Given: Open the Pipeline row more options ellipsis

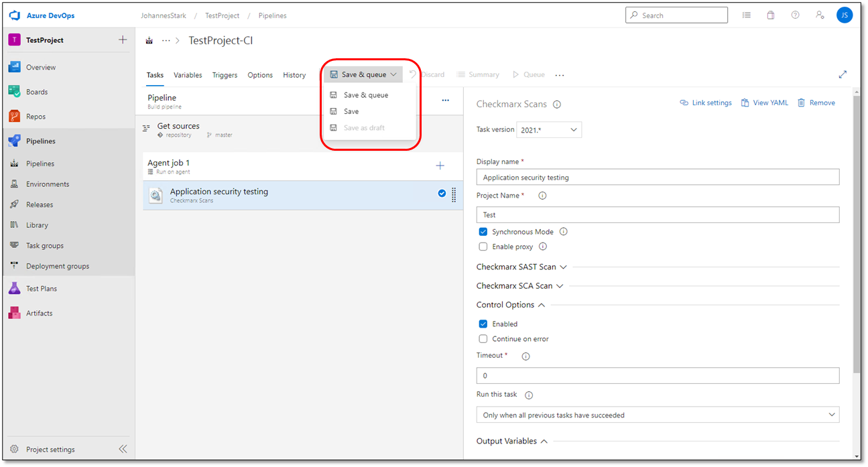Looking at the screenshot, I should (x=445, y=101).
